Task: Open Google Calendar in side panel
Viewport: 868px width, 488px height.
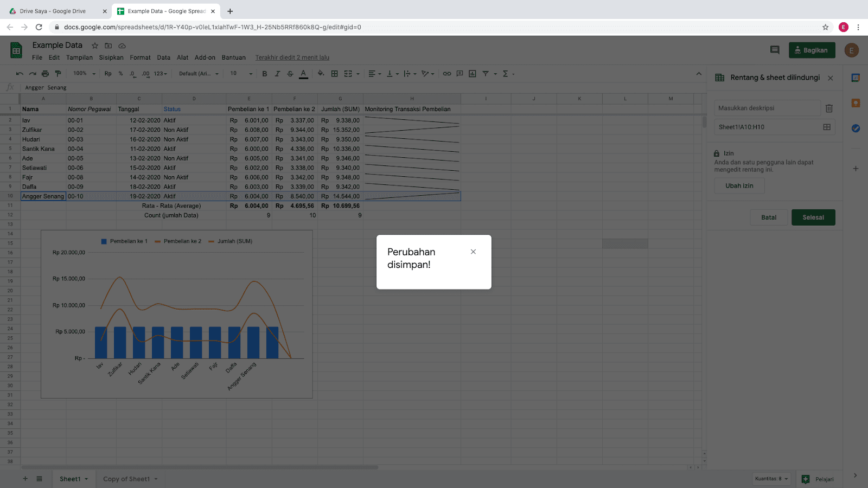Action: (x=856, y=78)
